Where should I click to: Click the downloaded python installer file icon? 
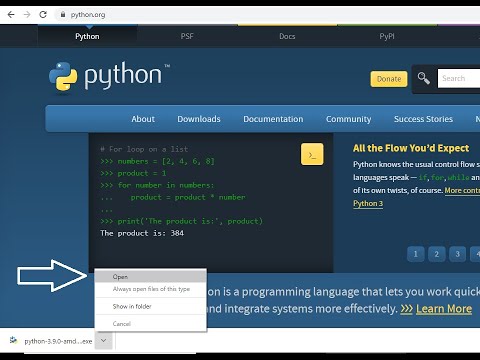[x=13, y=340]
